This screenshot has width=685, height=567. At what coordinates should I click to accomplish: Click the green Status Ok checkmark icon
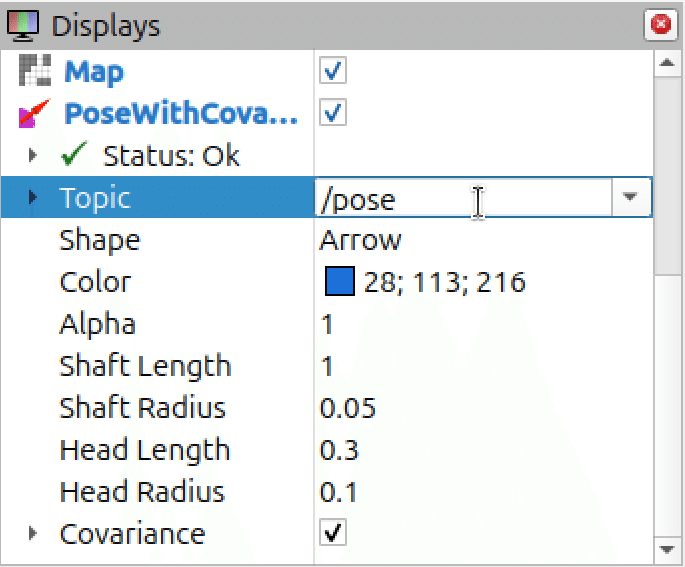click(75, 156)
